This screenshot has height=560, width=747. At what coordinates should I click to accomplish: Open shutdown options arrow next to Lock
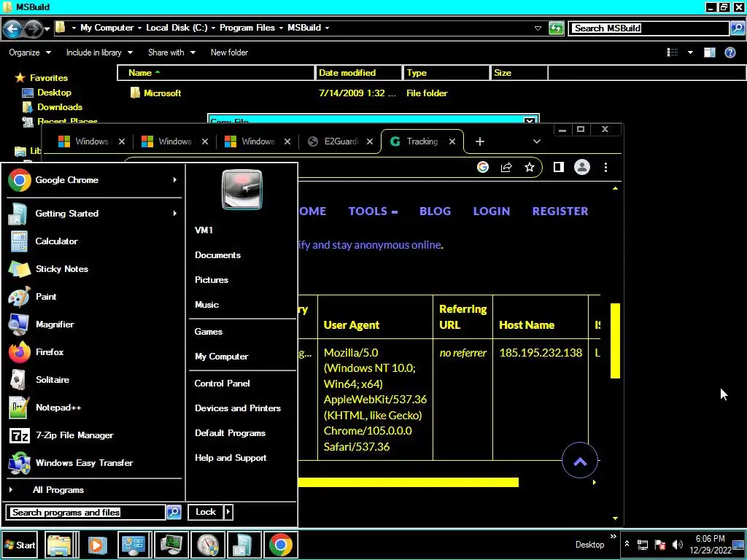click(228, 513)
